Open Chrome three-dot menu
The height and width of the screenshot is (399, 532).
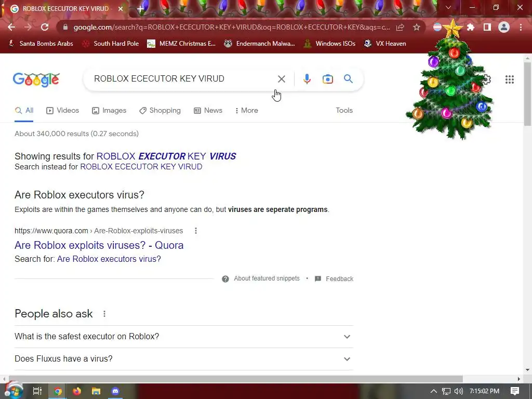click(x=521, y=27)
